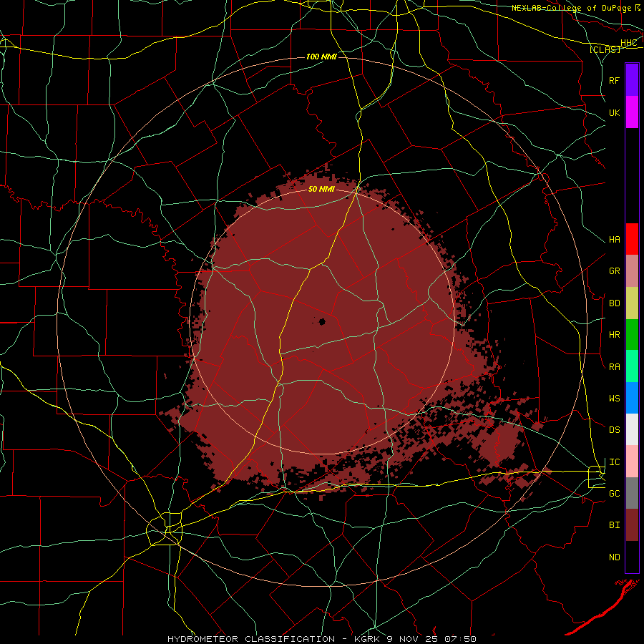Click the magenta UK legend color swatch
This screenshot has width=644, height=644.
(x=632, y=112)
